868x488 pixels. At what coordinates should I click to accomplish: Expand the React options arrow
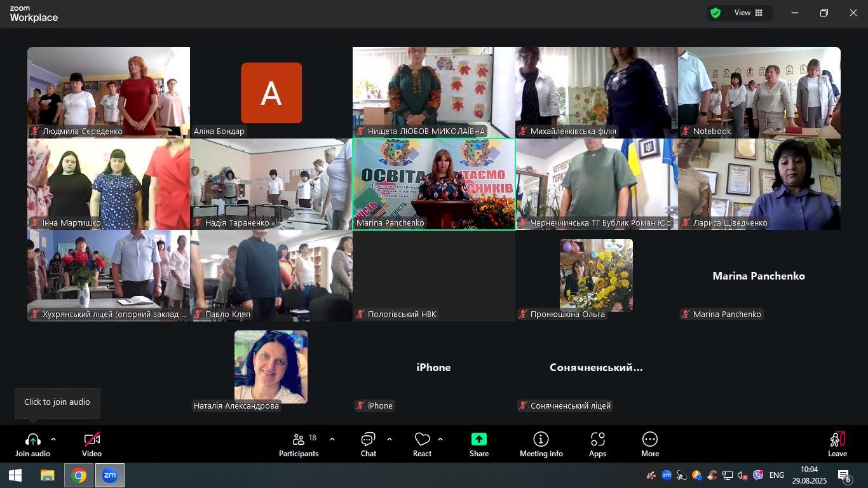pos(440,439)
